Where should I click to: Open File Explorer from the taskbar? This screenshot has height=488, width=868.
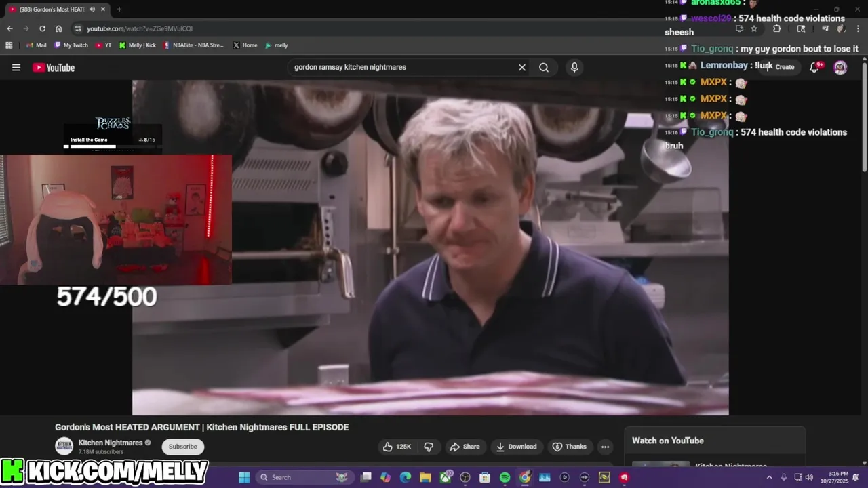425,477
